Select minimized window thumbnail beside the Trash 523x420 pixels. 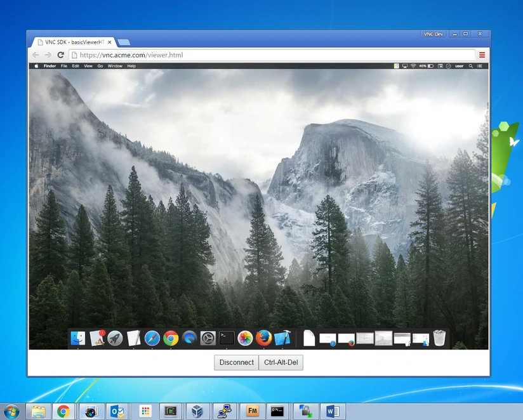(x=421, y=339)
